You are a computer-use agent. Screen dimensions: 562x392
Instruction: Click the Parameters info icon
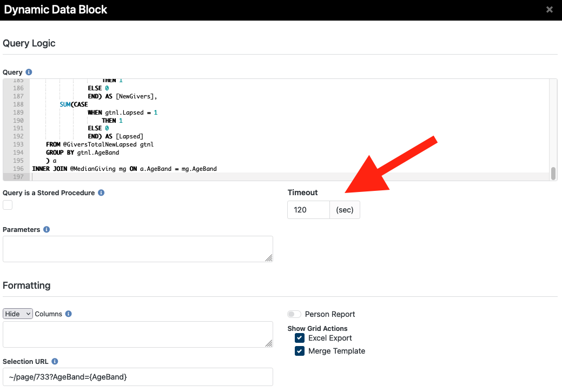(47, 229)
